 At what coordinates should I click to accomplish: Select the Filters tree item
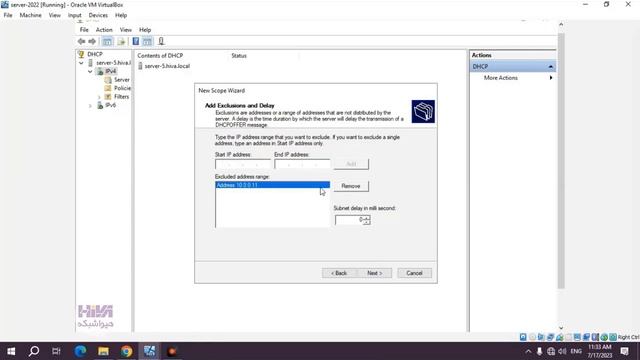[x=122, y=97]
